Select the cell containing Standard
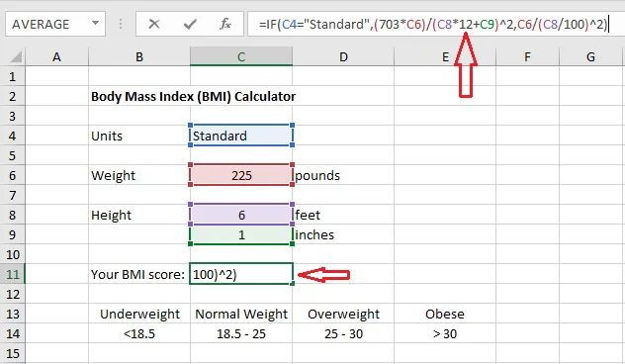 click(241, 136)
